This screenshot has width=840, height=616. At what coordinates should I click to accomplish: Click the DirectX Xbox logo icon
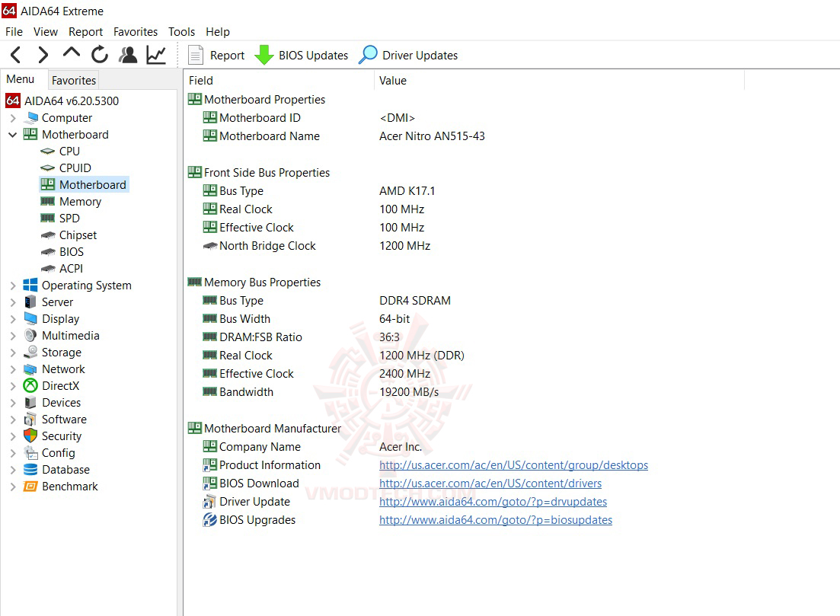[30, 386]
